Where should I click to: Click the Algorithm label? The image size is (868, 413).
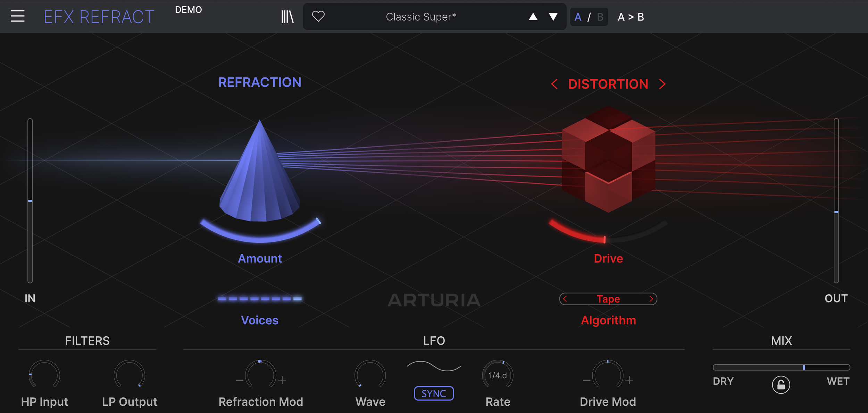tap(608, 320)
